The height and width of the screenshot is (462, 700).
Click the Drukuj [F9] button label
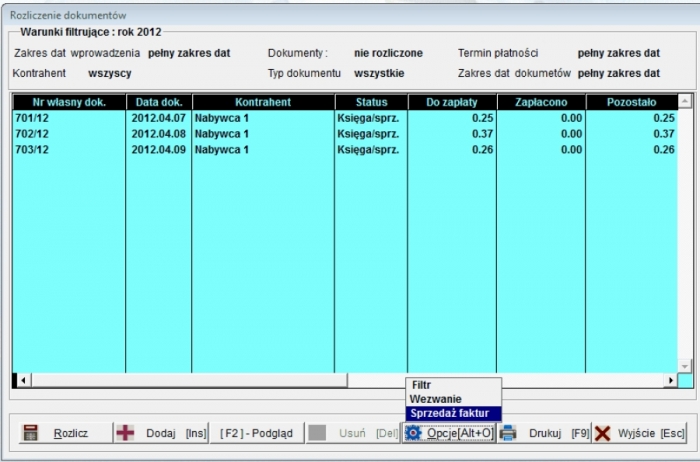(x=559, y=433)
